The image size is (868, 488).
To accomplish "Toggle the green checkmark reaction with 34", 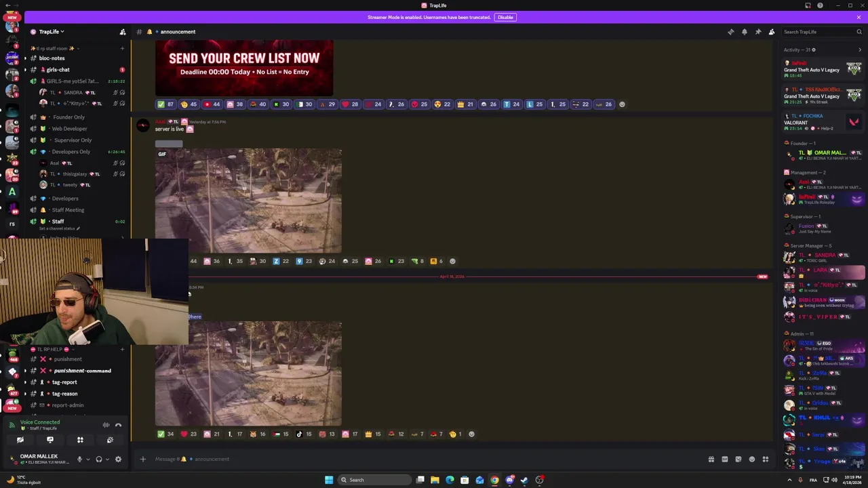I will point(165,434).
